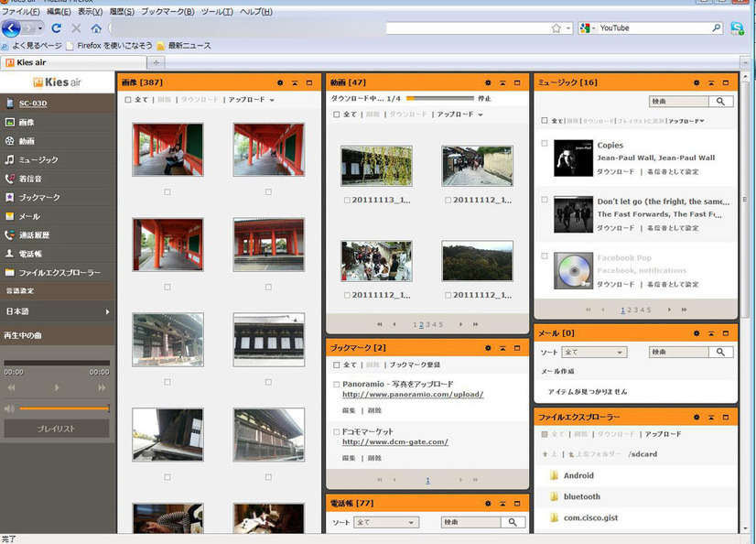Viewport: 756px width, 544px height.
Task: Open the Firefox history dropdown arrow
Action: [x=40, y=28]
